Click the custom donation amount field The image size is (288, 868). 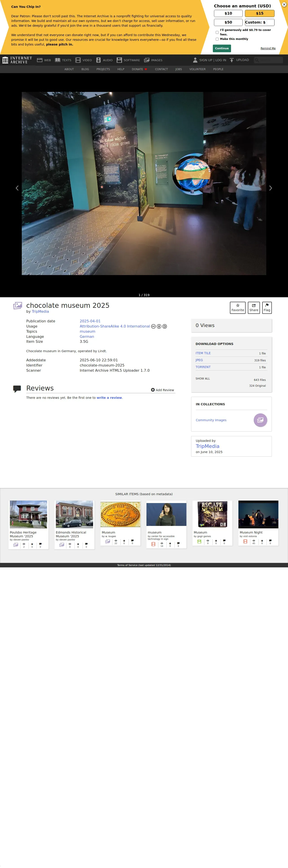270,22
